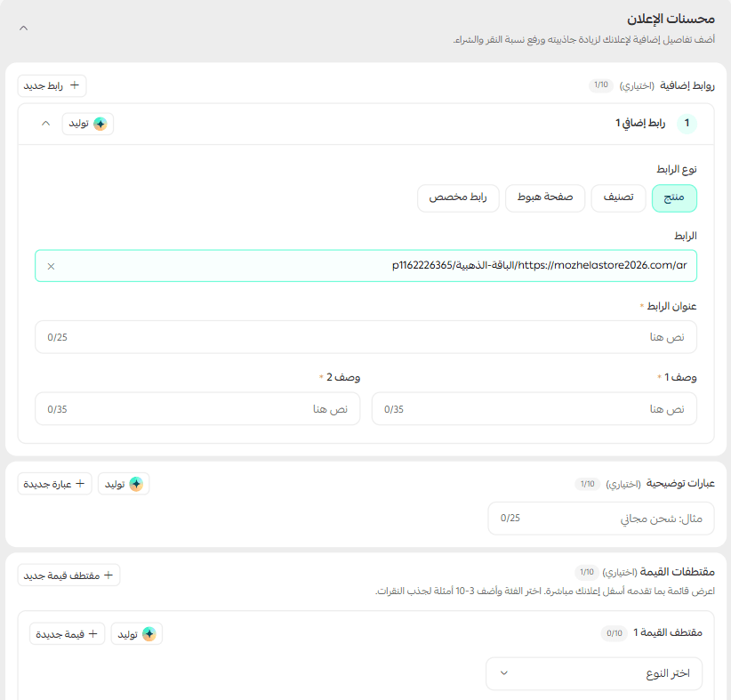Click the number 1 badge of رابط إضافي
The width and height of the screenshot is (731, 700).
[x=687, y=124]
